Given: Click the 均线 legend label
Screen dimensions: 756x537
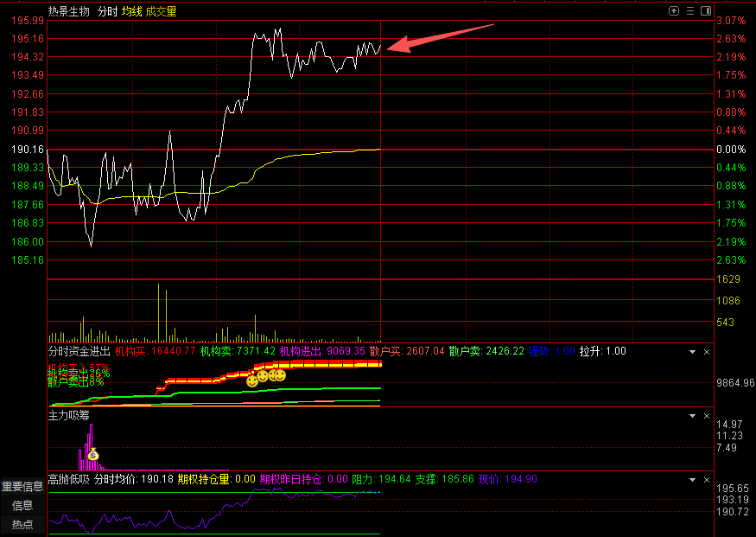Looking at the screenshot, I should pyautogui.click(x=131, y=11).
